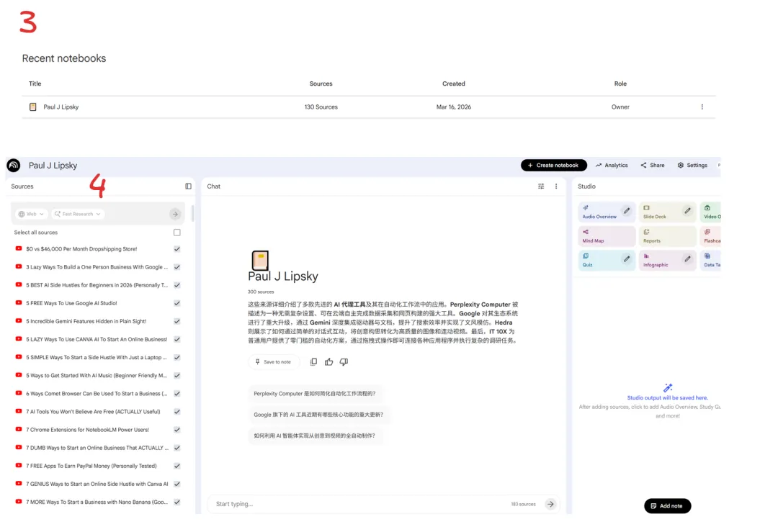
Task: Select the suggested question starting with Google
Action: click(318, 415)
